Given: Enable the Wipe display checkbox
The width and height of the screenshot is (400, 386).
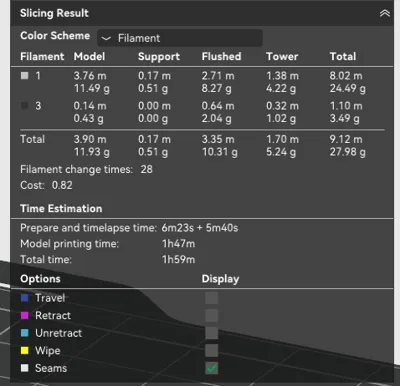Looking at the screenshot, I should tap(211, 351).
